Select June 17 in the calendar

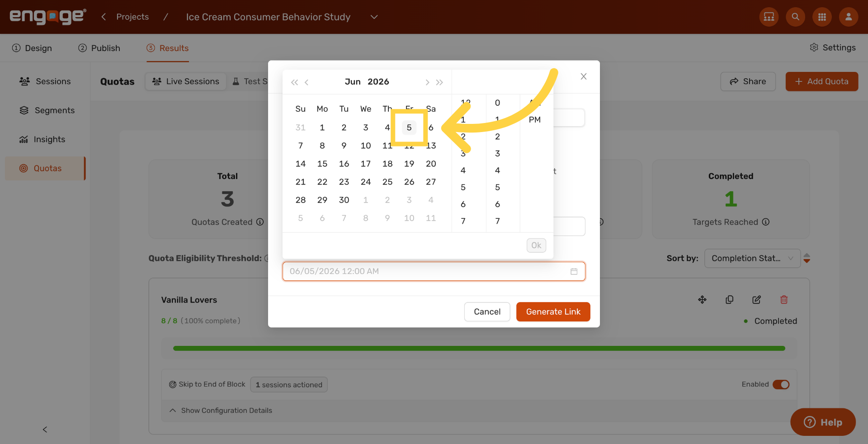pos(366,164)
